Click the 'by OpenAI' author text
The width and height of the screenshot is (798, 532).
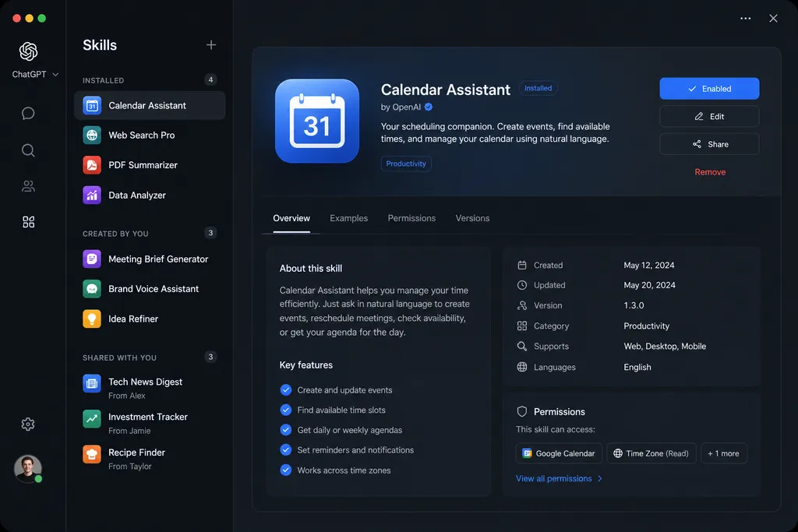tap(401, 107)
